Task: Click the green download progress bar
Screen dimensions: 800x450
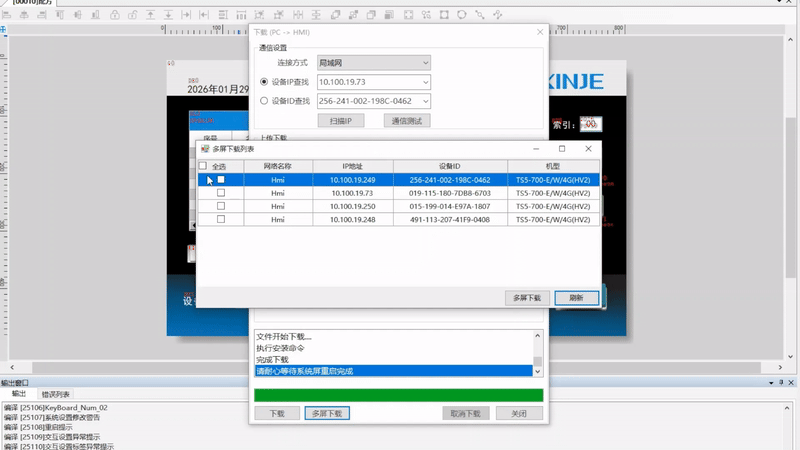Action: [398, 395]
